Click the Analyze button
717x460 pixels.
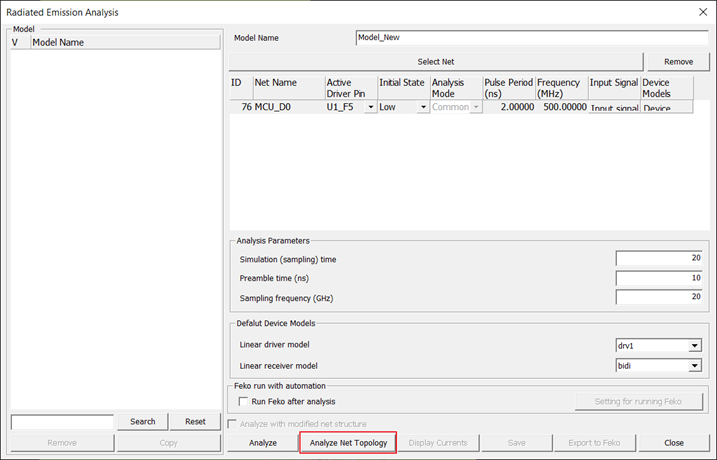[x=262, y=442]
